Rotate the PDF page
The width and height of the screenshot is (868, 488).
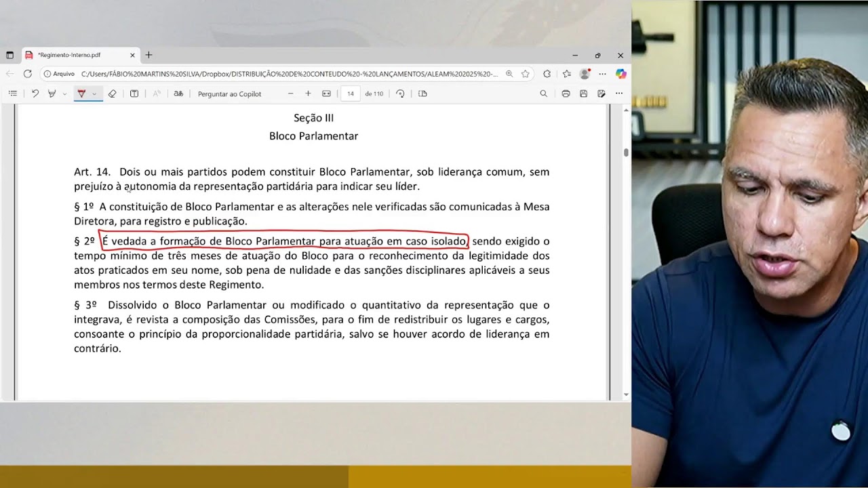[x=400, y=94]
